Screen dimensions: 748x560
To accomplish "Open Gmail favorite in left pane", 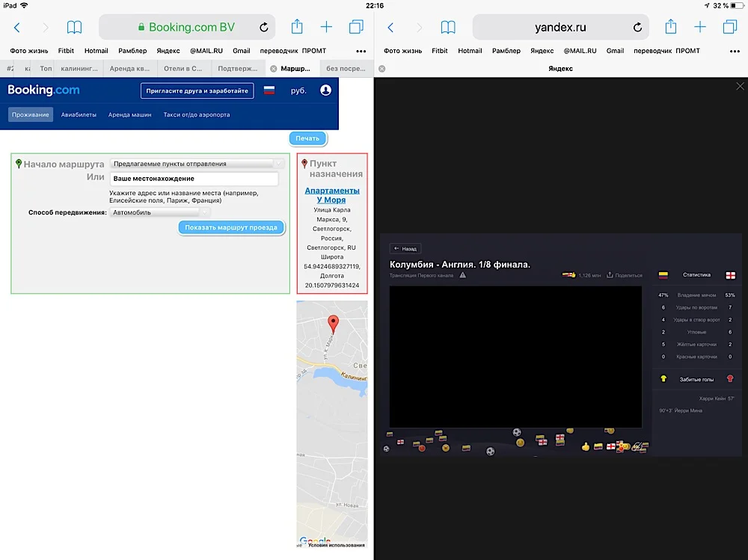I will click(x=242, y=51).
